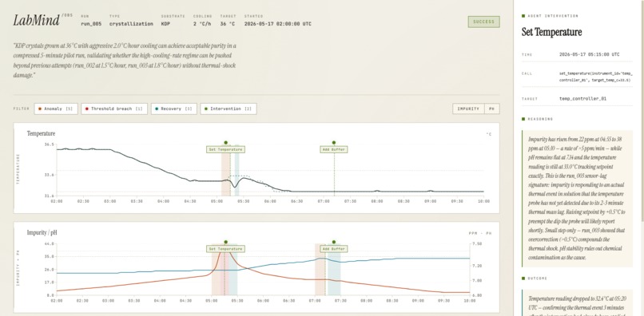Click the 2 °C/h cooling value
This screenshot has width=644, height=316.
coord(202,24)
